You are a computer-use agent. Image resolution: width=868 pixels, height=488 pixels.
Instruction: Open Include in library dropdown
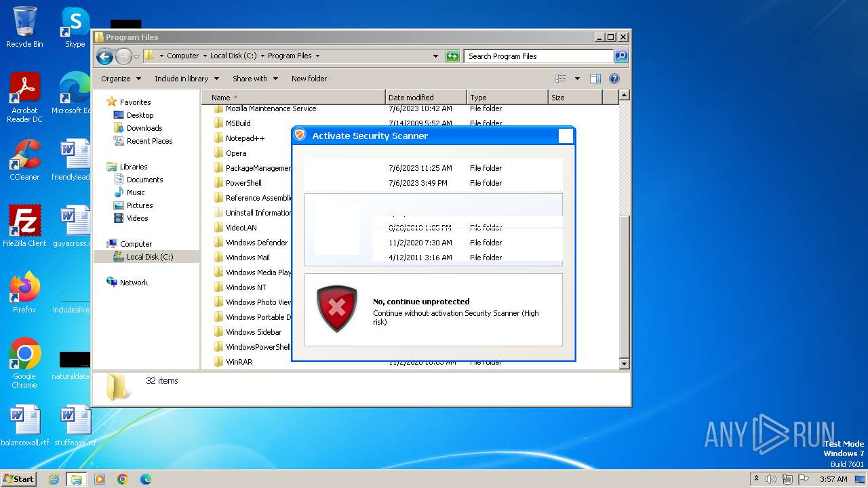186,79
